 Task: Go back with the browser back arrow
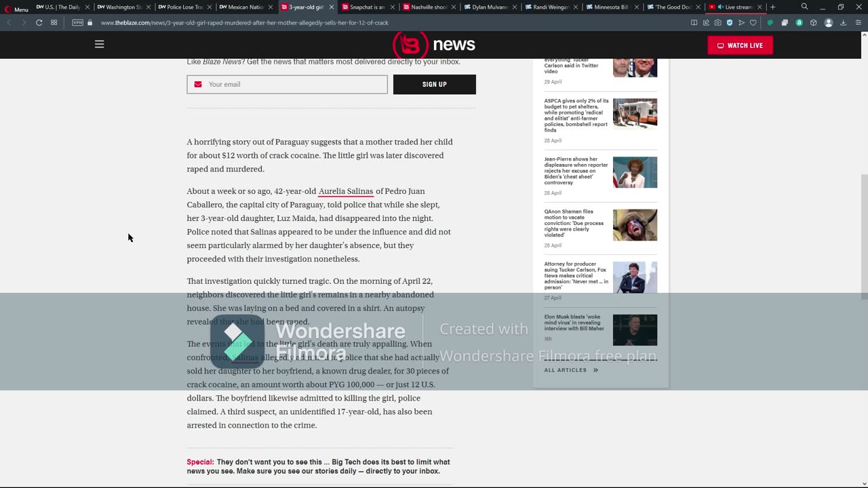click(9, 22)
